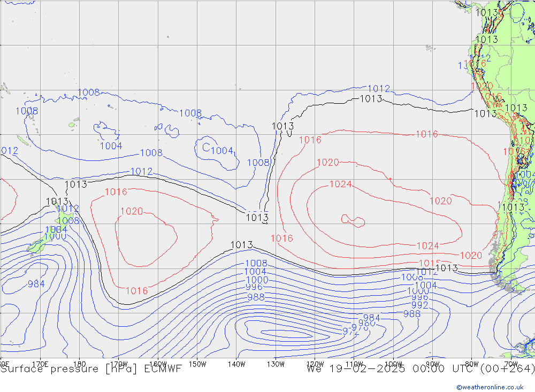535x392 pixels.
Task: Click the 110W longitude label
Action: [354, 364]
